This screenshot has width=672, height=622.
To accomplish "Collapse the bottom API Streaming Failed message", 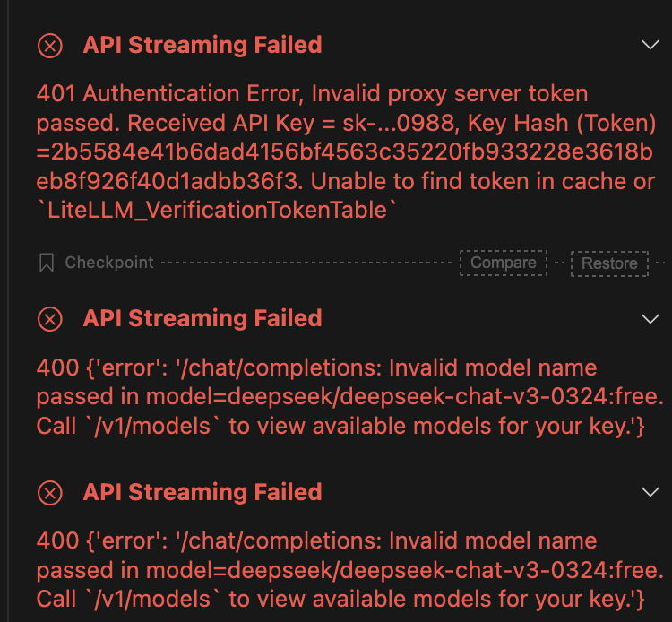I will pyautogui.click(x=650, y=492).
